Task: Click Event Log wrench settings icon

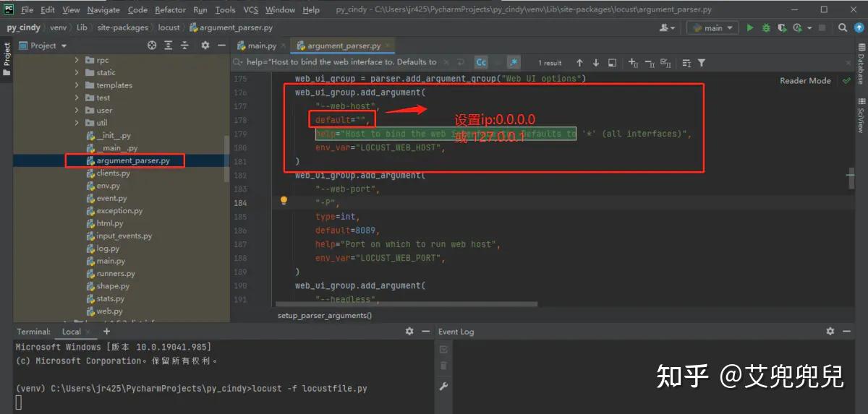Action: tap(443, 387)
